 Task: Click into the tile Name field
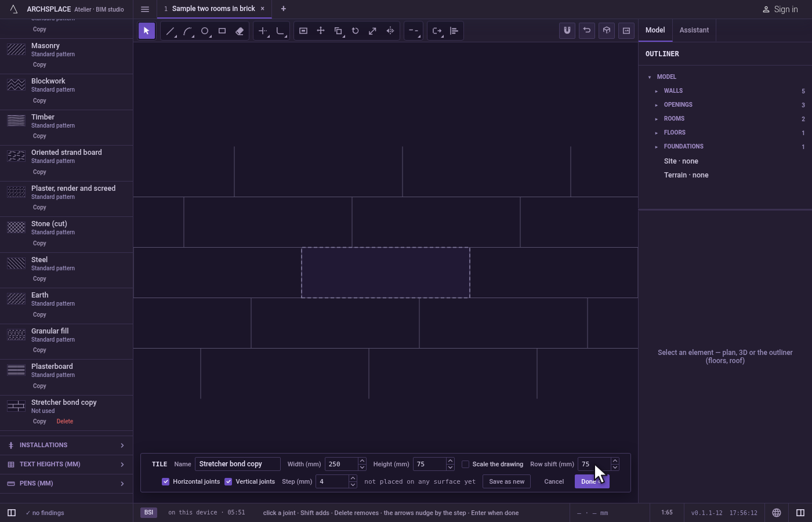point(237,464)
